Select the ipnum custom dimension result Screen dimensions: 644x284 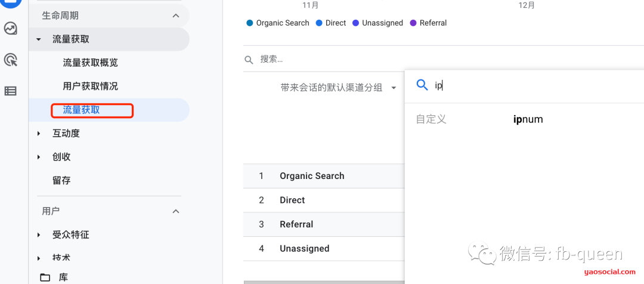(x=528, y=119)
